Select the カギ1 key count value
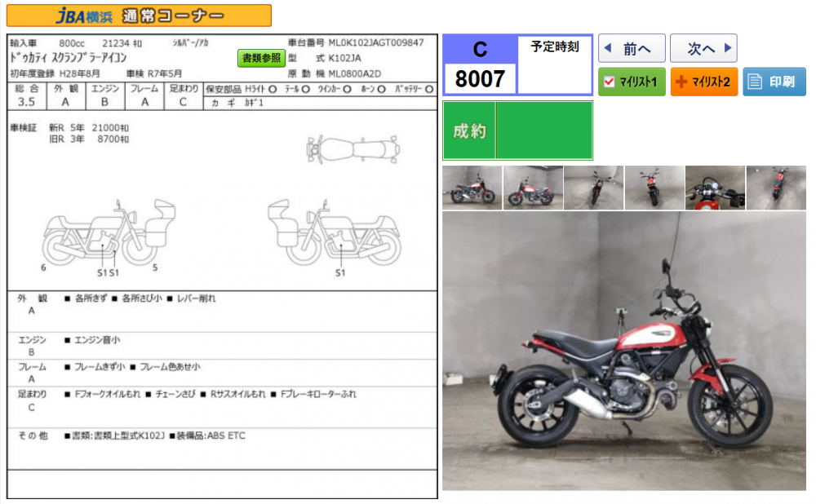816x504 pixels. pyautogui.click(x=254, y=103)
